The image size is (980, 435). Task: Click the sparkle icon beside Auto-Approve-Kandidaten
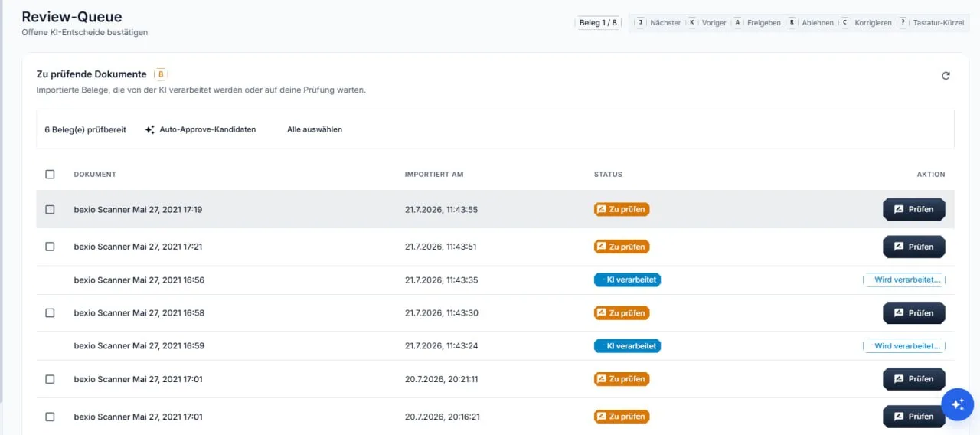(150, 130)
